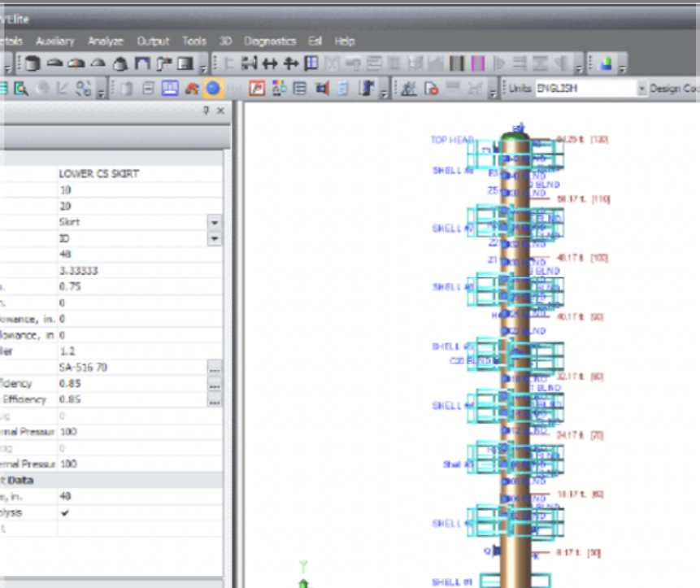Add an elliptical head element
The image size is (700, 588).
tap(55, 63)
